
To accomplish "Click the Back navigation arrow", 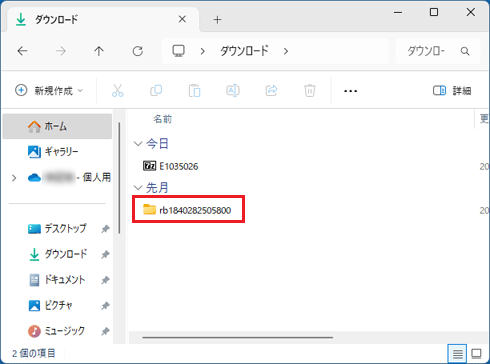I will (22, 51).
